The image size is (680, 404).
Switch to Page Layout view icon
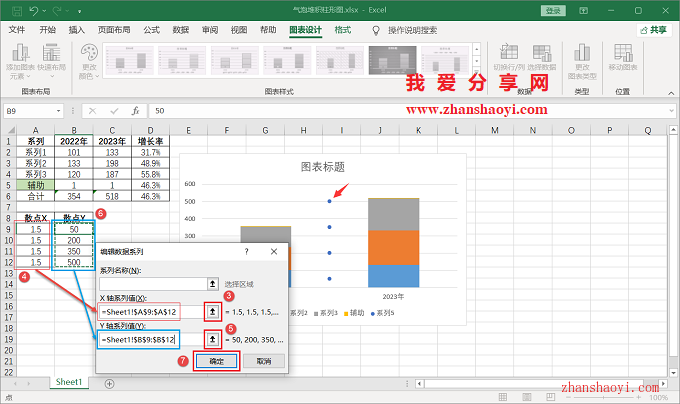526,397
